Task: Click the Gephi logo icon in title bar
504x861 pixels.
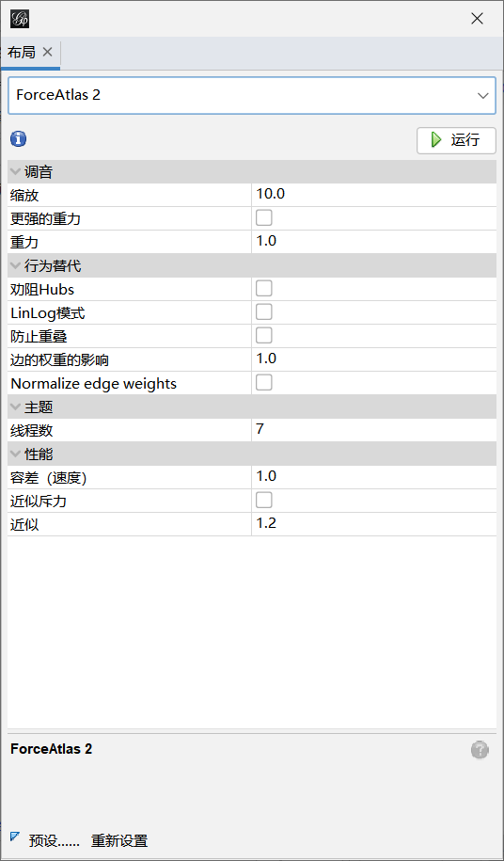Action: click(20, 19)
